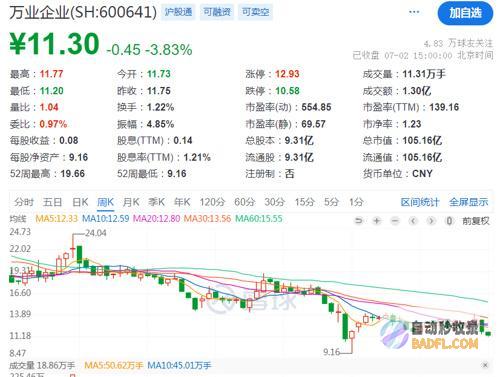Open the 月K monthly chart tab
The image size is (500, 377).
(x=131, y=202)
